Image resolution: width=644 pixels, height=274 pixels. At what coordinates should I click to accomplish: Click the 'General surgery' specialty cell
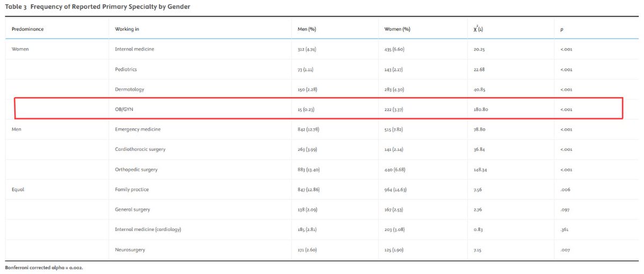pyautogui.click(x=133, y=210)
